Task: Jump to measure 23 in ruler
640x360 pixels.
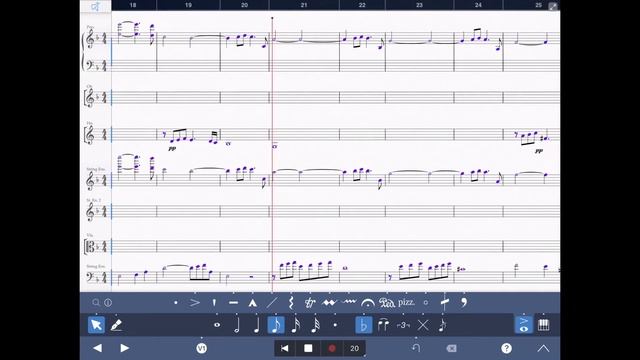Action: [419, 5]
